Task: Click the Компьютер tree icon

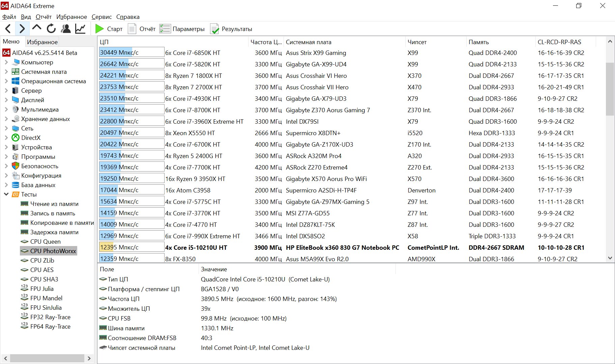Action: click(16, 62)
